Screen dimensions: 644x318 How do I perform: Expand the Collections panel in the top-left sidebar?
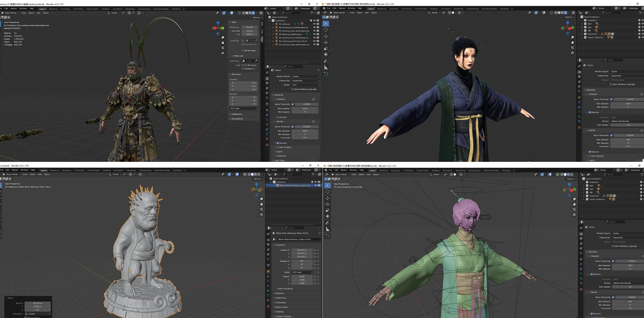coord(230,114)
